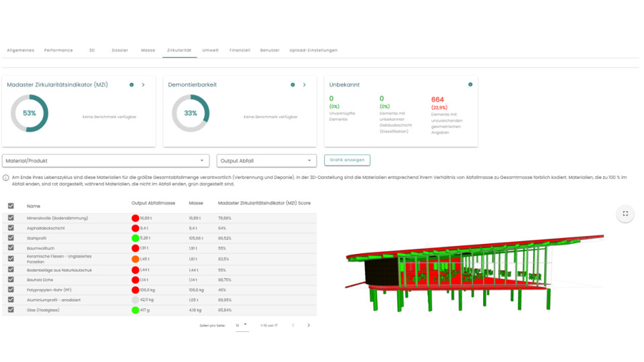Open Madaster Zirkularitätsindikator details chevron

click(144, 85)
